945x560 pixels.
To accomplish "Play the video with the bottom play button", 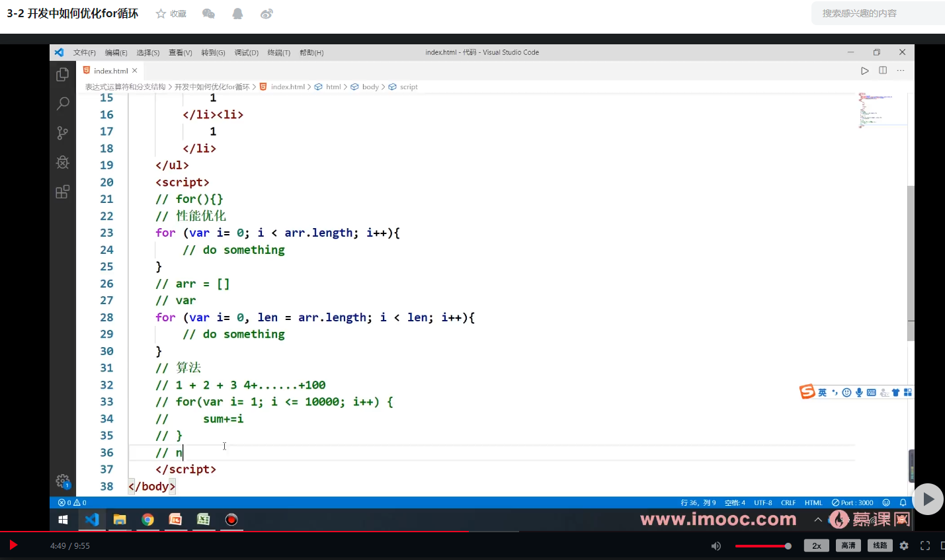I will pos(13,545).
